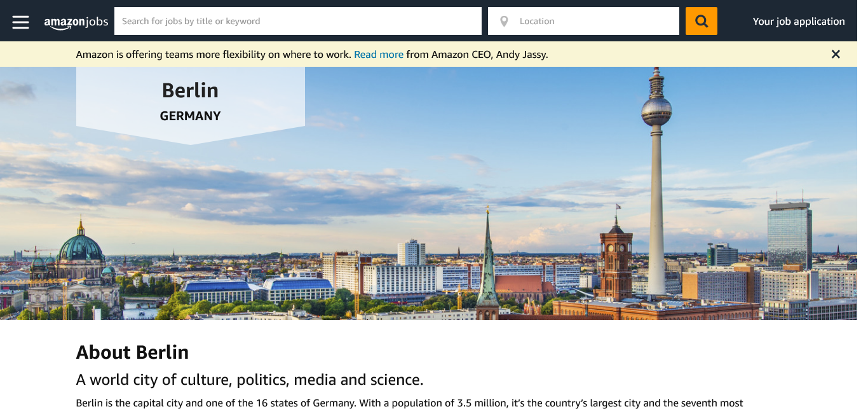
Task: Click the paragraph starting 'Berlin is the capital'
Action: [x=409, y=403]
